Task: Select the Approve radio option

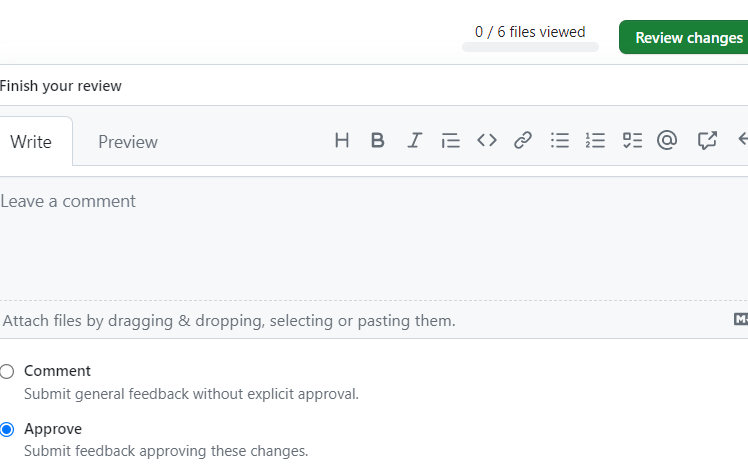Action: coord(7,429)
